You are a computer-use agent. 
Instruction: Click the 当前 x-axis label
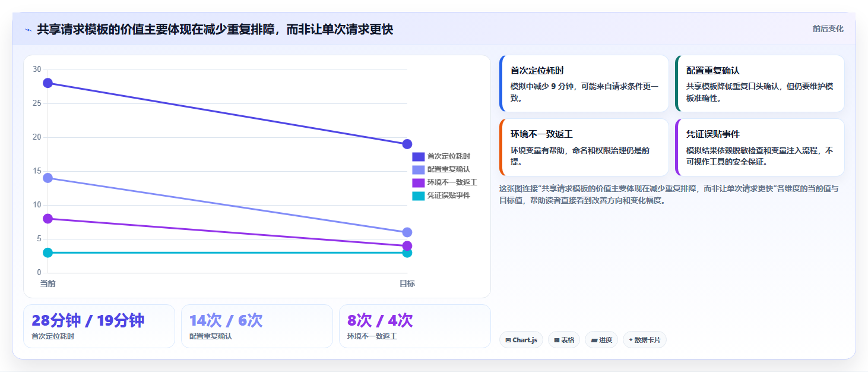(48, 283)
